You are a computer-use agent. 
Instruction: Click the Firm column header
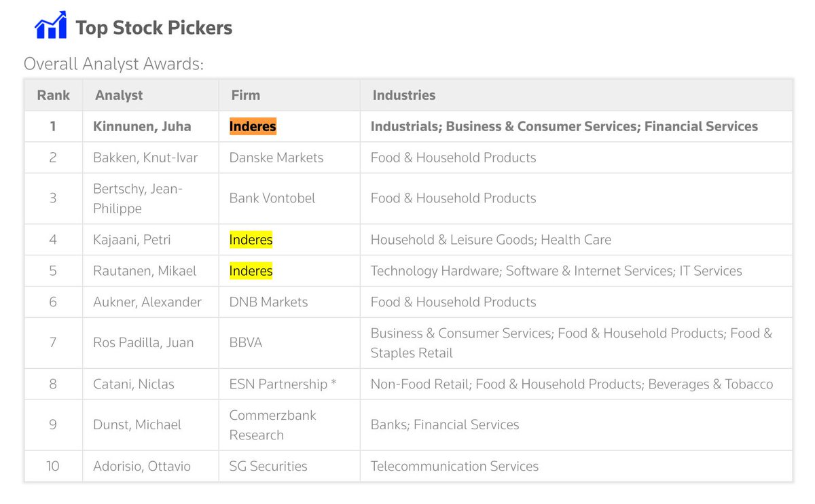[x=244, y=95]
